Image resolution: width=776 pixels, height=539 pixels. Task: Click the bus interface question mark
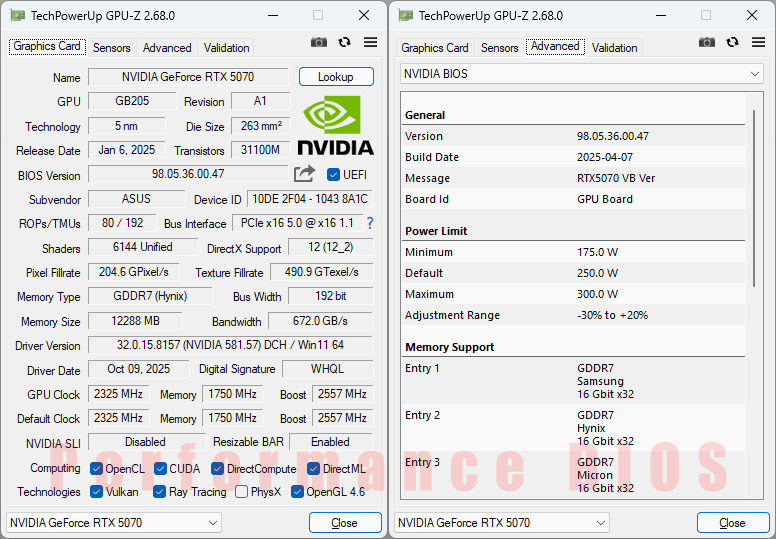click(x=370, y=223)
